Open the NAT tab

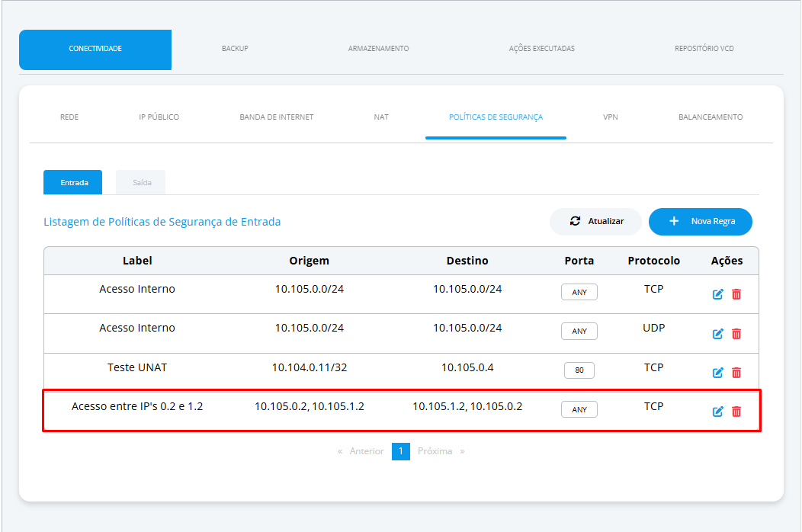point(381,117)
